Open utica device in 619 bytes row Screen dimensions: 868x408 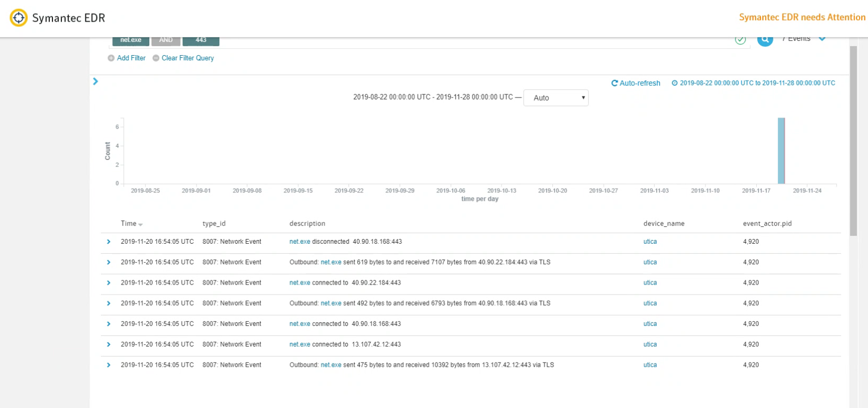pyautogui.click(x=650, y=262)
